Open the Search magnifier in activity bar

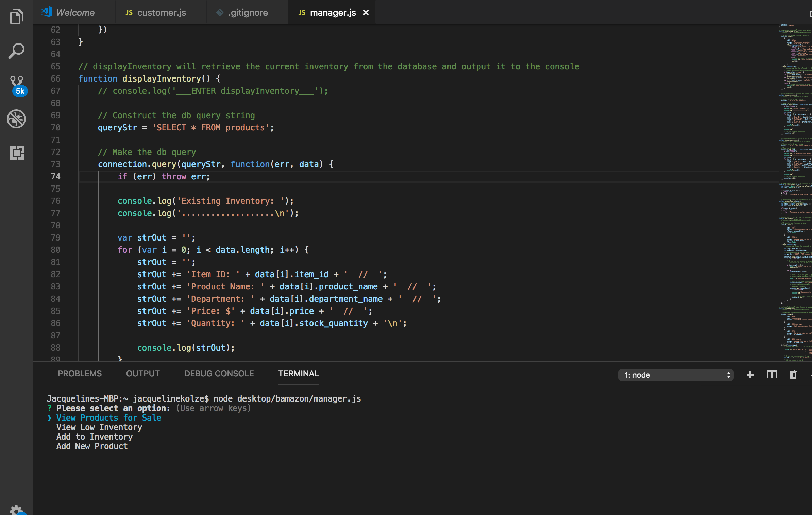point(16,51)
